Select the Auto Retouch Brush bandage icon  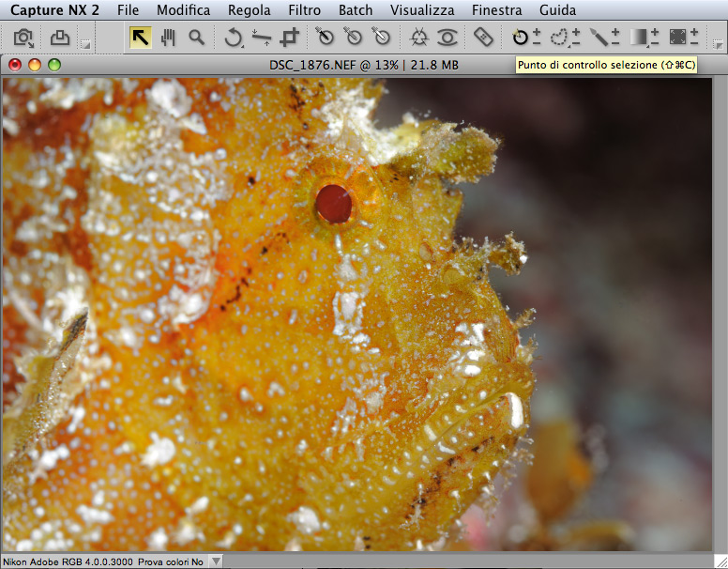click(x=483, y=37)
